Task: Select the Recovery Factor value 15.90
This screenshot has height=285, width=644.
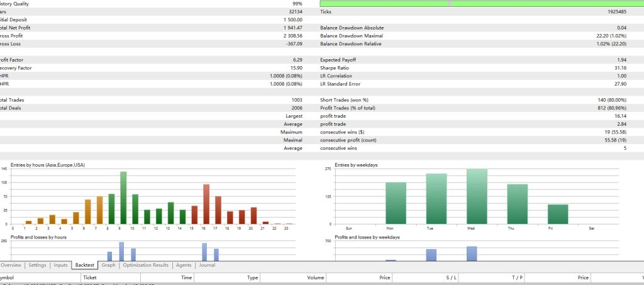Action: tap(297, 68)
